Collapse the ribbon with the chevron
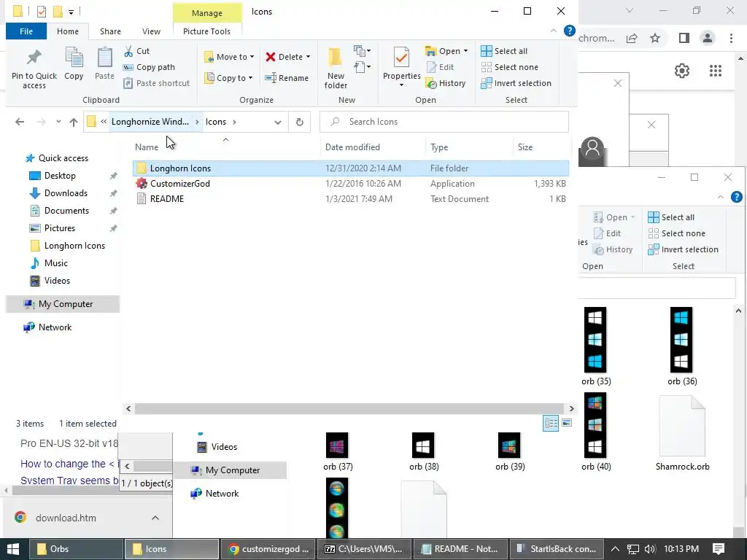Viewport: 747px width, 560px height. coord(554,31)
